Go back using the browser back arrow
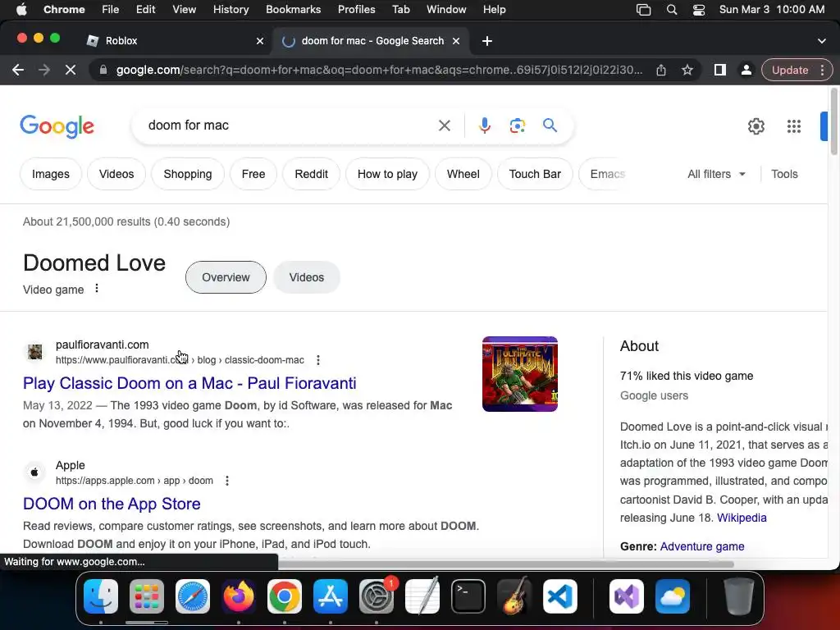 [18, 70]
